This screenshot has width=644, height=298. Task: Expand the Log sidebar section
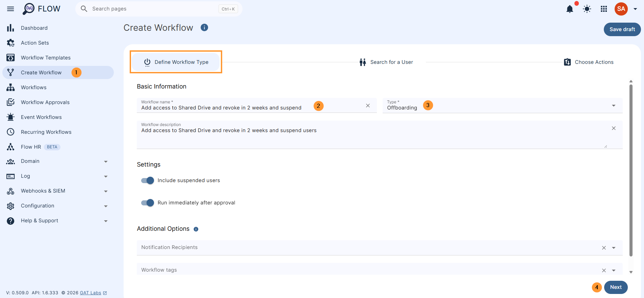[x=106, y=177]
